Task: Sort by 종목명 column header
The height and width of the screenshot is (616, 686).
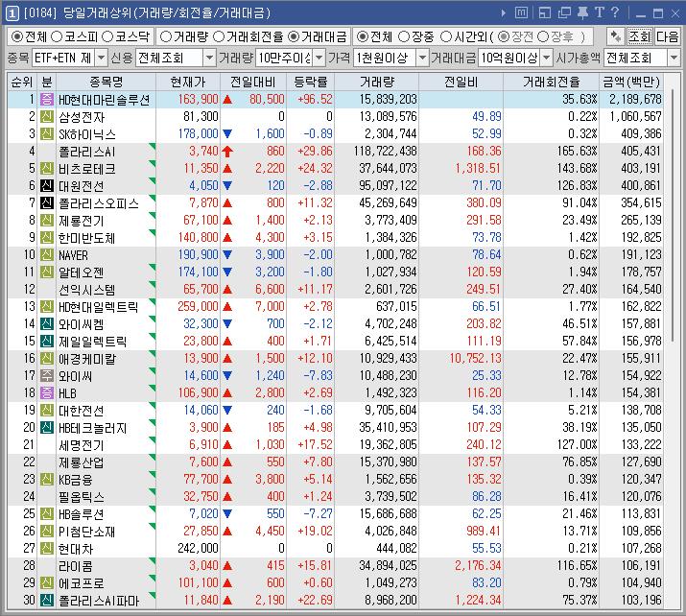Action: (x=106, y=82)
